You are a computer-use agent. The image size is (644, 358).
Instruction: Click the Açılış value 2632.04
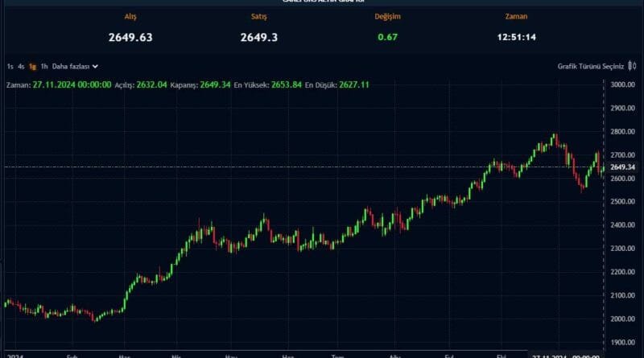pos(151,85)
